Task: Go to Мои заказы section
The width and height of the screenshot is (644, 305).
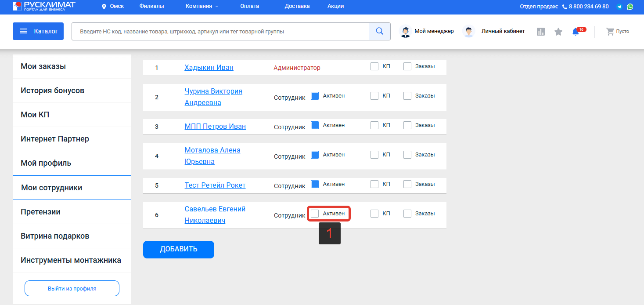Action: 72,67
